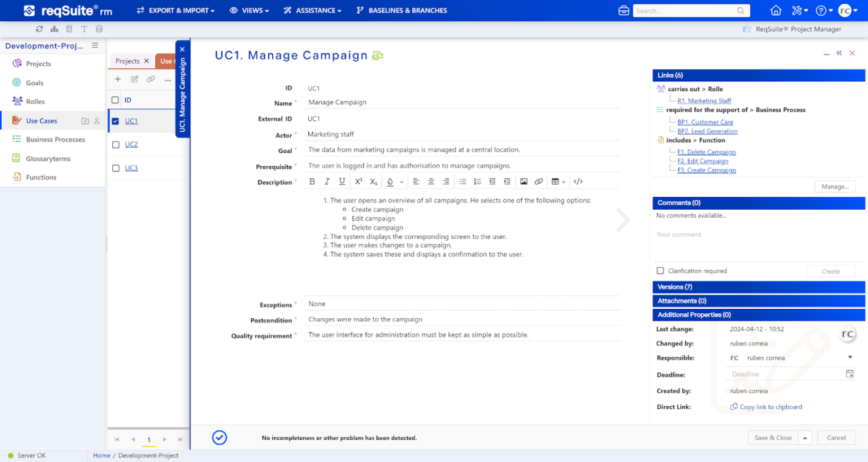Toggle the source code view icon

(x=578, y=182)
